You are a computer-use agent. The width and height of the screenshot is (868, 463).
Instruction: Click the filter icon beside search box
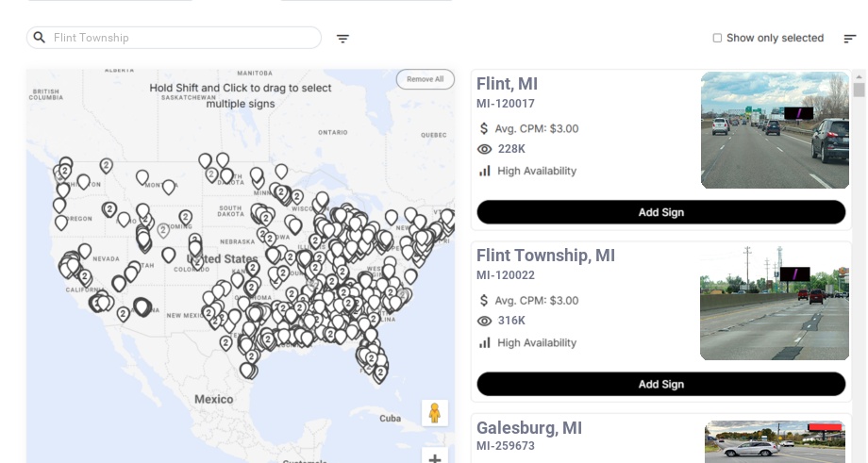pos(343,39)
